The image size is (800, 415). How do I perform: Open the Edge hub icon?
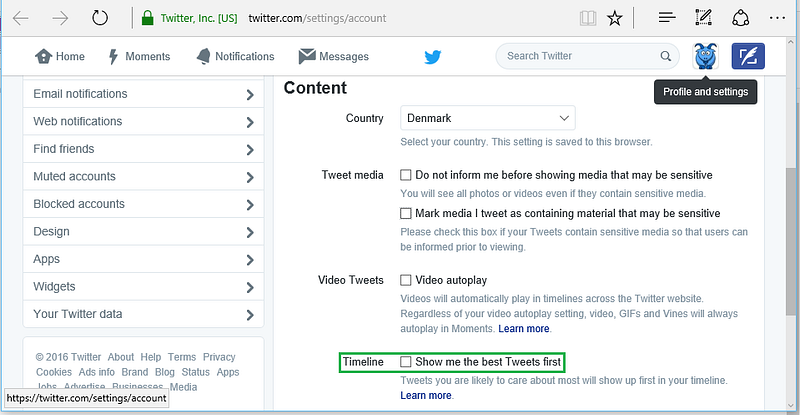coord(667,18)
